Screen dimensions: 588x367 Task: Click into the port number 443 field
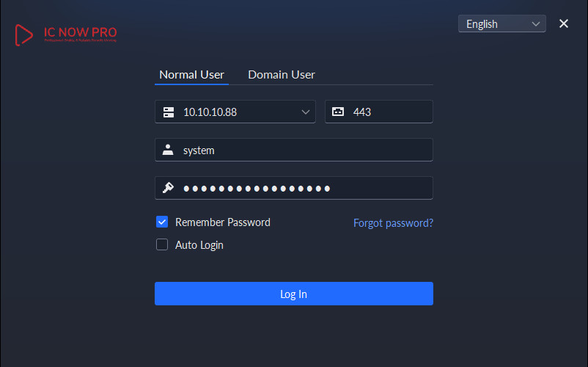pyautogui.click(x=389, y=112)
